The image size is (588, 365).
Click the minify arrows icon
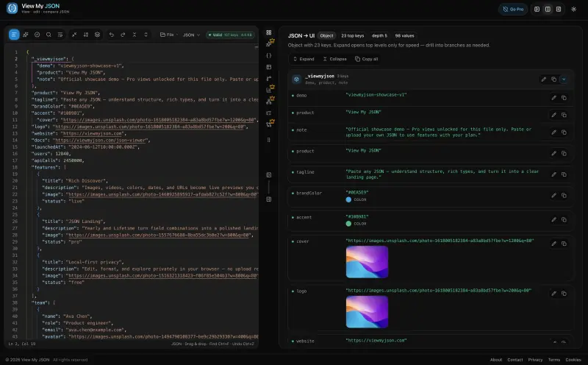[74, 35]
